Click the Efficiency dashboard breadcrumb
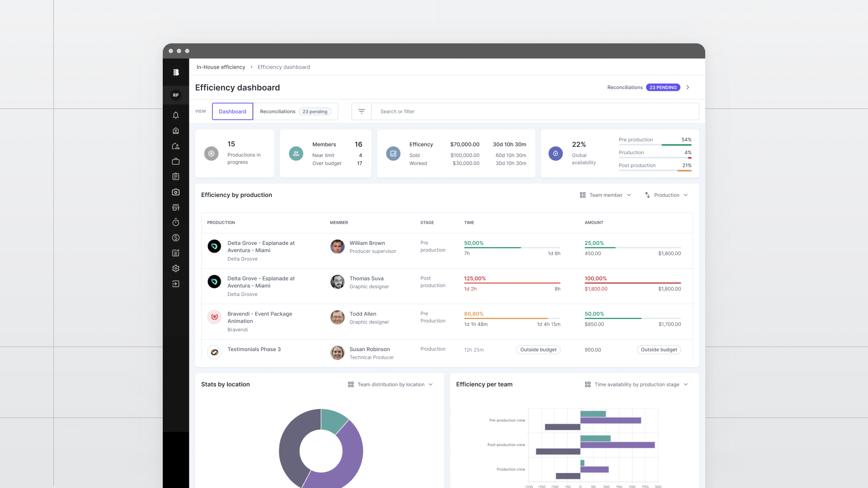This screenshot has width=868, height=488. (283, 67)
